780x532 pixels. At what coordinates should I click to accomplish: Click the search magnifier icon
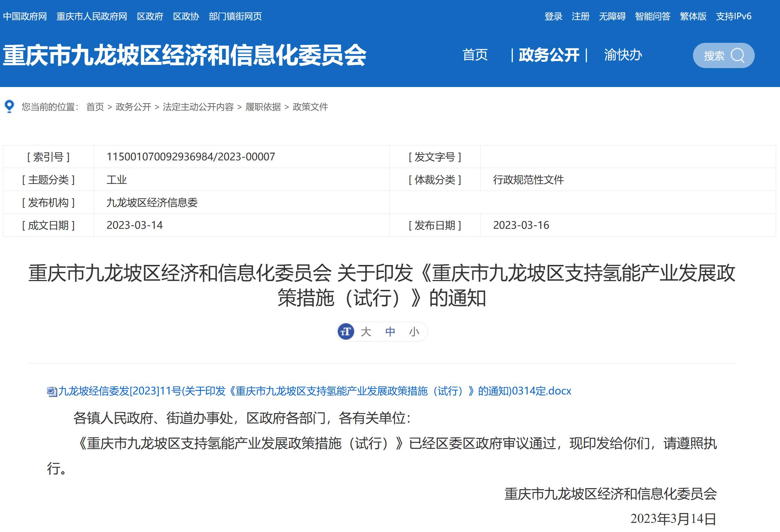(x=738, y=55)
